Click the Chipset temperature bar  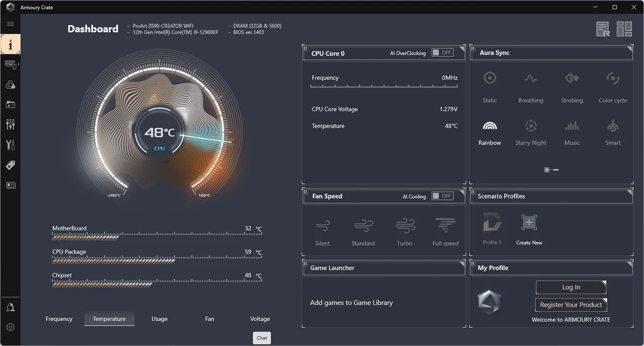[x=157, y=283]
